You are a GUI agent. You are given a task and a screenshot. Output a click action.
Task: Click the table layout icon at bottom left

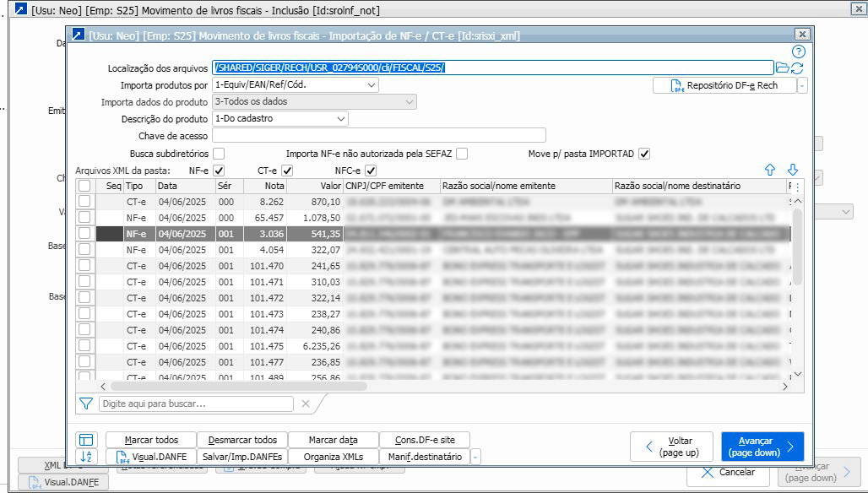click(x=86, y=440)
